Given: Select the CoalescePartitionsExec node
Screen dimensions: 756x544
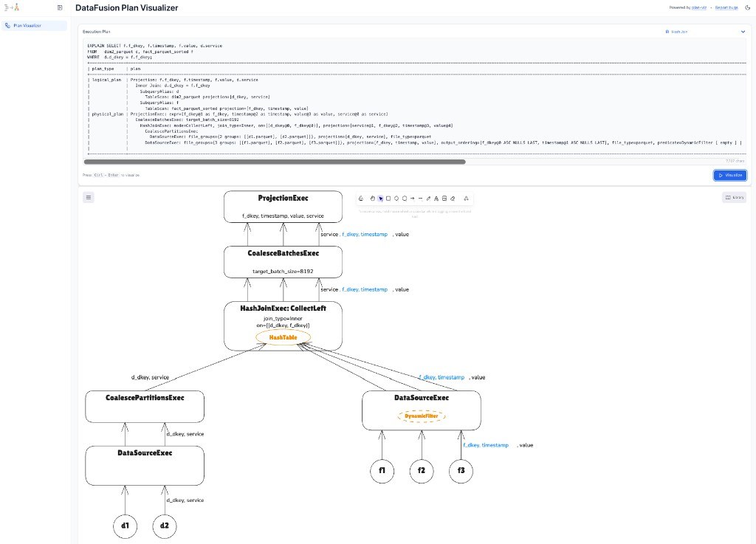Looking at the screenshot, I should click(x=145, y=407).
